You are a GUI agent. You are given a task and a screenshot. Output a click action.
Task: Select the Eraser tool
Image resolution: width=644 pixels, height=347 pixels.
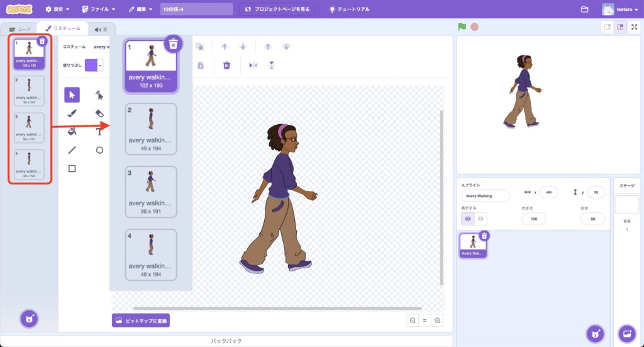point(99,113)
